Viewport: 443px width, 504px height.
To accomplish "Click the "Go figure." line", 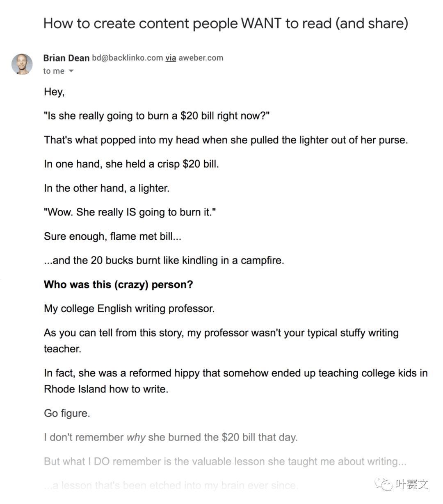I will pos(67,413).
